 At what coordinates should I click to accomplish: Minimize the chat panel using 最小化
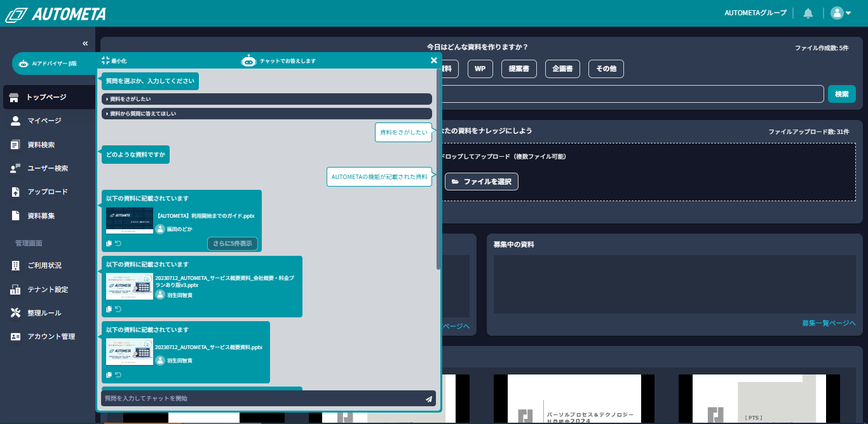(114, 61)
